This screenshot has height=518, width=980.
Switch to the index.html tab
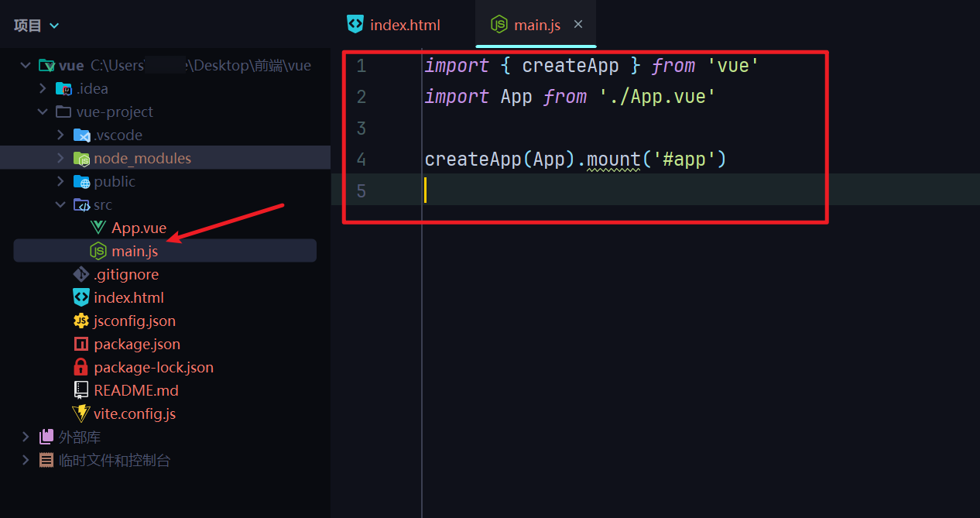click(x=404, y=25)
